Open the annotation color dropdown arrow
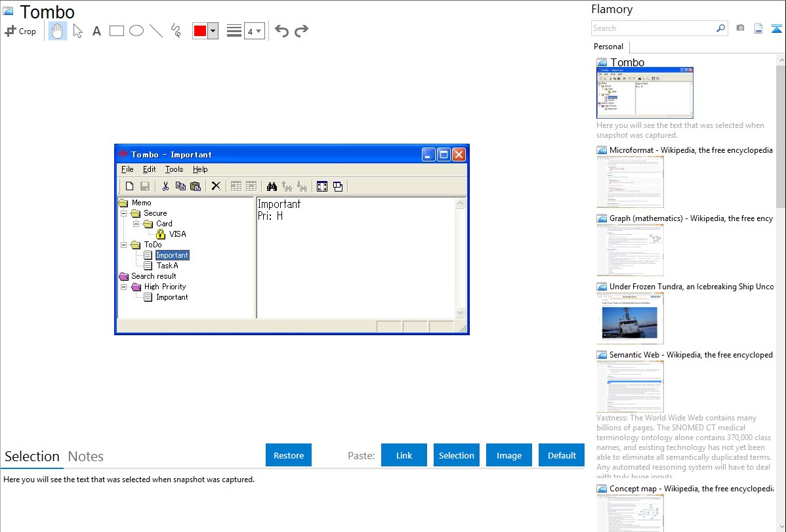The height and width of the screenshot is (532, 786). tap(213, 31)
